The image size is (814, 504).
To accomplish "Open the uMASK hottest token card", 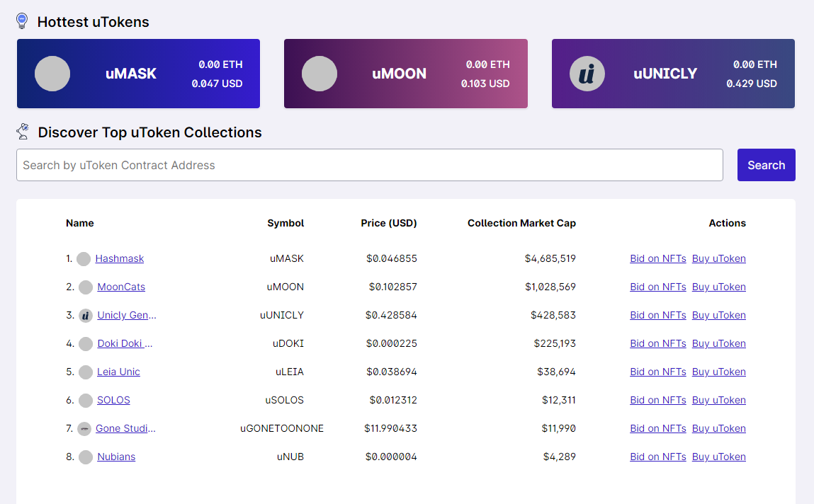I will point(138,74).
